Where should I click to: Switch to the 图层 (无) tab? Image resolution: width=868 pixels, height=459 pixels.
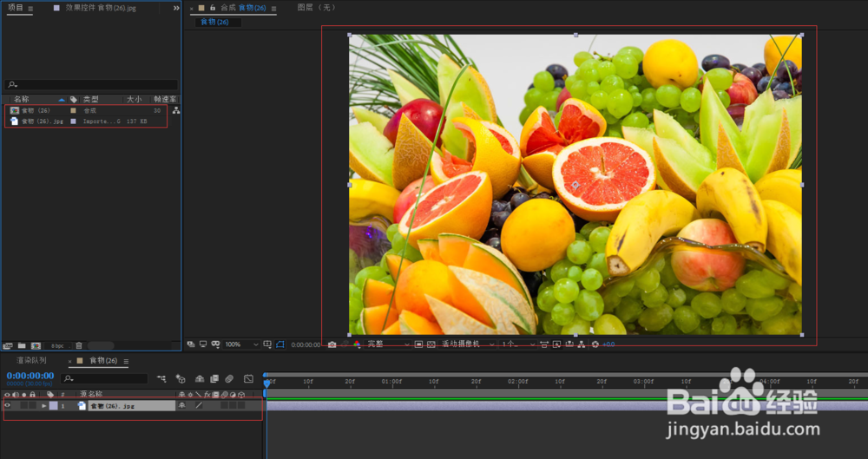click(316, 8)
